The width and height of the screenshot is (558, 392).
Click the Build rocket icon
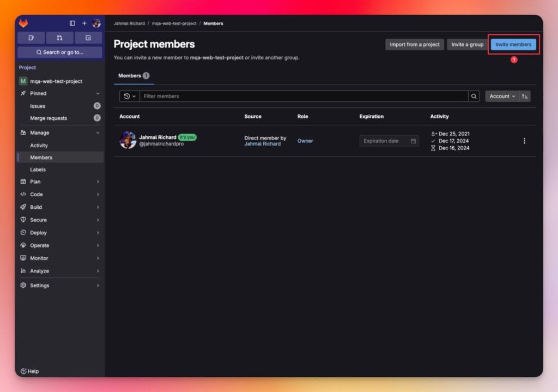(23, 207)
